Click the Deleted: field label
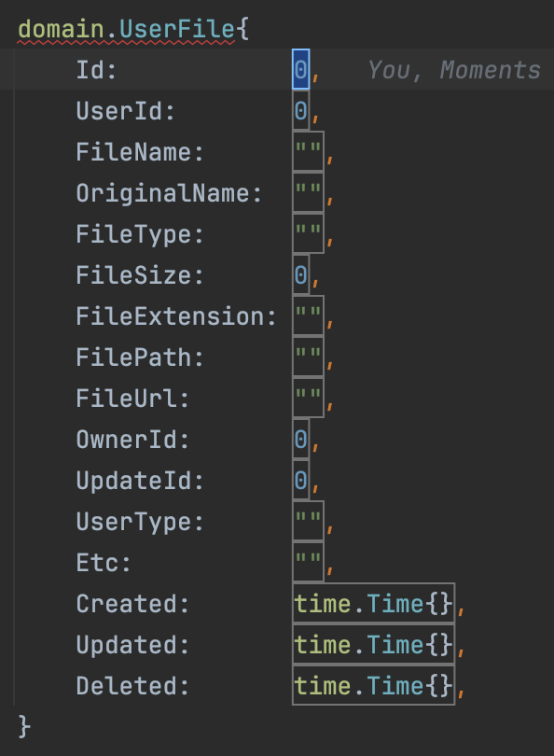 click(132, 686)
